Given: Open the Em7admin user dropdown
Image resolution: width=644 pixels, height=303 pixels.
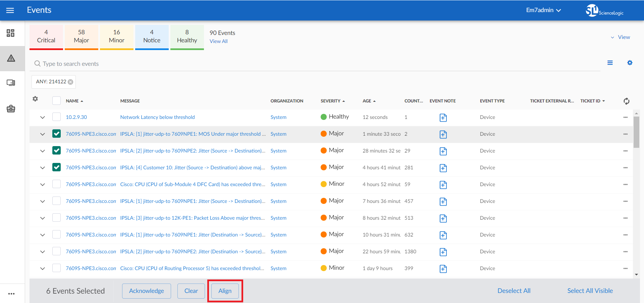Looking at the screenshot, I should [x=543, y=10].
